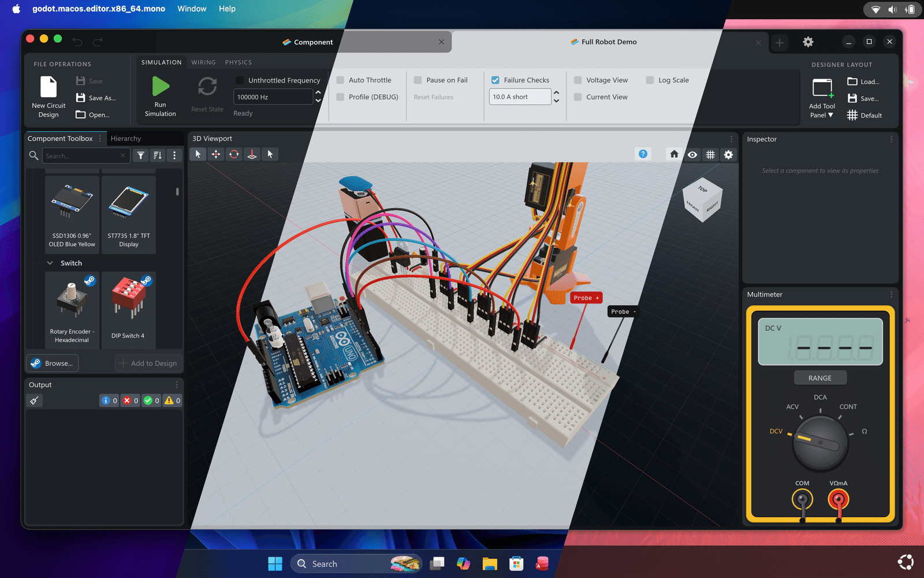This screenshot has width=924, height=578.
Task: Collapse the Switch category
Action: 50,263
